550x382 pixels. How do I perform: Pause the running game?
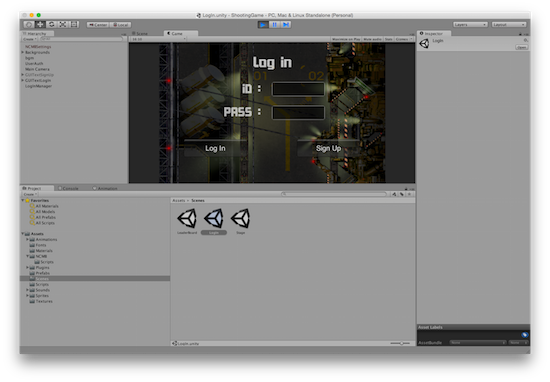pyautogui.click(x=274, y=25)
